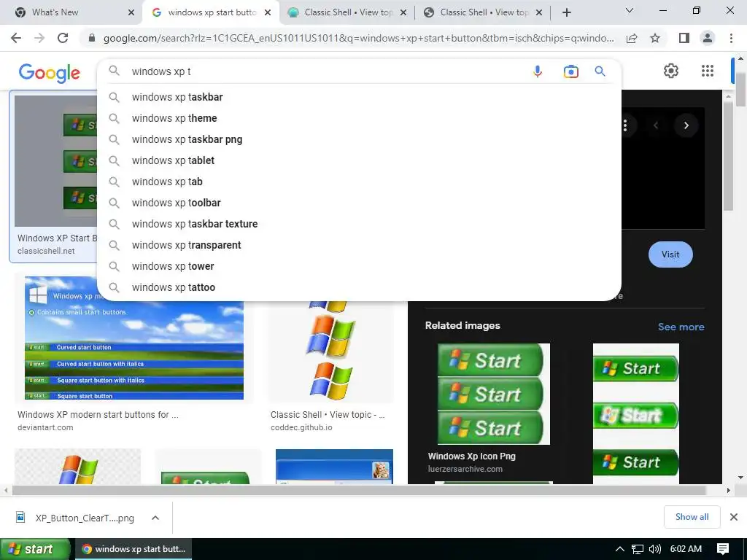Open preview panel three-dot options
Screen dimensions: 747x560
624,125
